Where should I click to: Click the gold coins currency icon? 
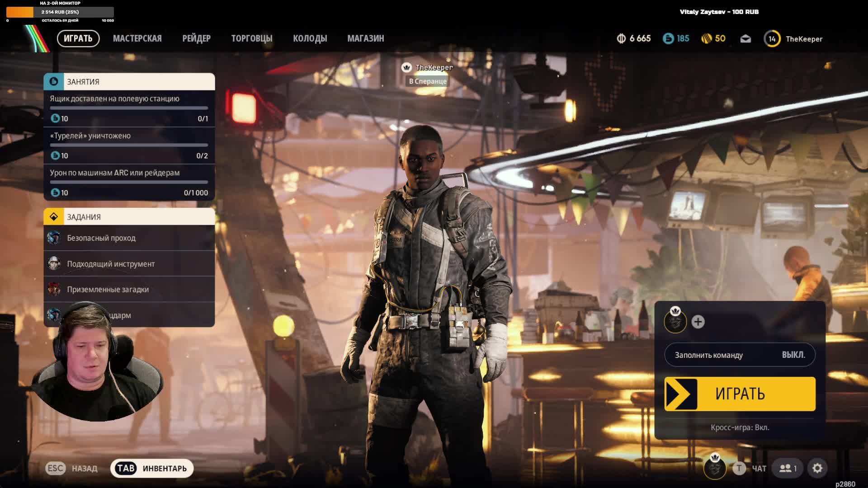706,39
